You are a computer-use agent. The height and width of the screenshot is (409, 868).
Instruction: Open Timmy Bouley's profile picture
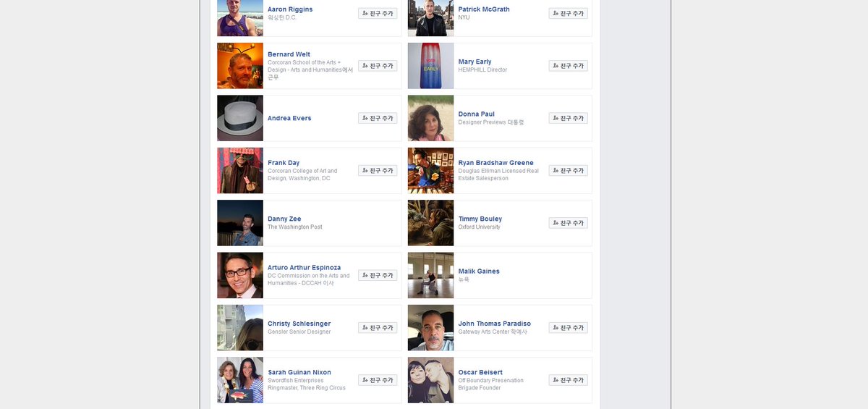coord(430,223)
